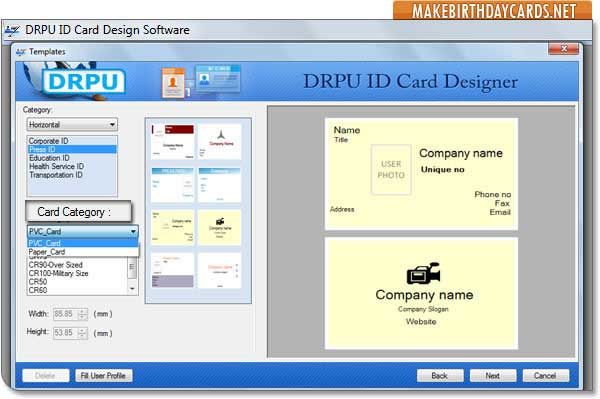The image size is (600, 399).
Task: Click the Fill User Profile button
Action: pyautogui.click(x=103, y=376)
